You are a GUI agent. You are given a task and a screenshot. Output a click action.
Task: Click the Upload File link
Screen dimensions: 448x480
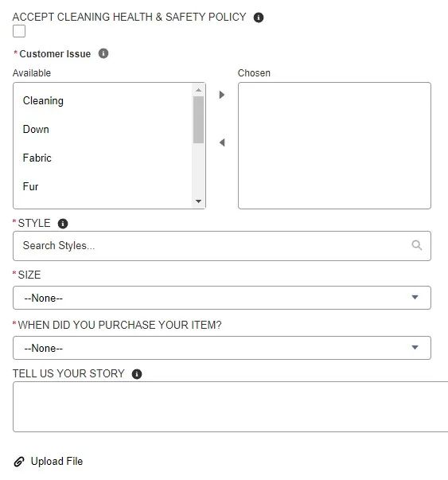click(57, 462)
